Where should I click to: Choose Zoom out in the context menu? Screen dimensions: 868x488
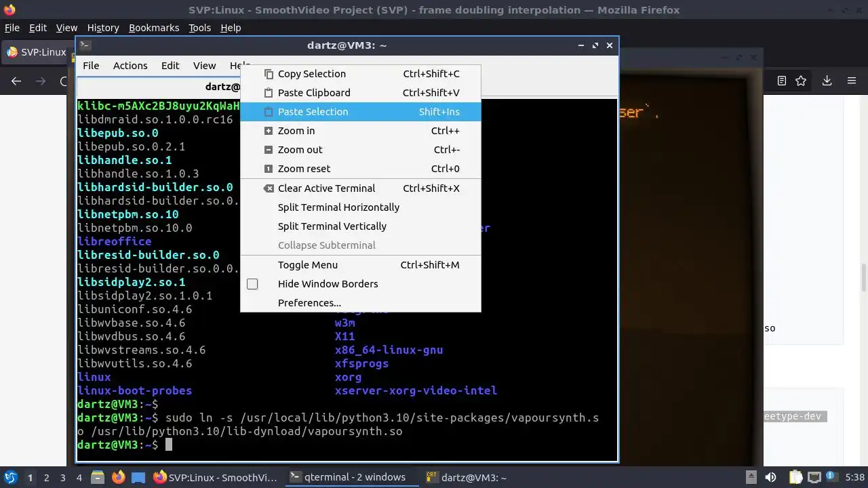[360, 150]
